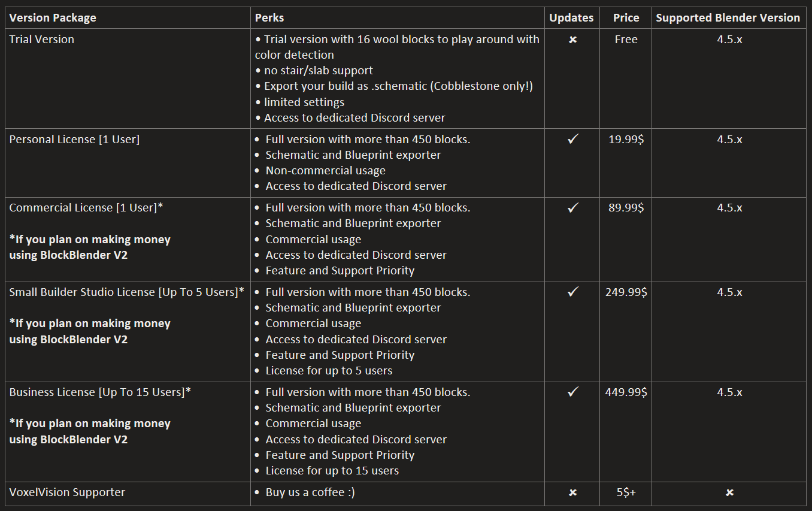Click the Business License updates checkmark
Screen dimensions: 812x511
pyautogui.click(x=573, y=392)
